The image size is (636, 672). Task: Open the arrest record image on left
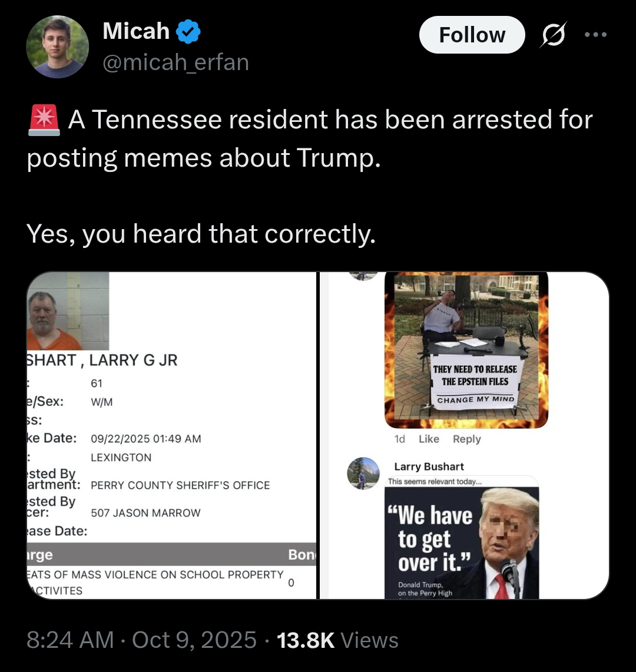click(x=171, y=435)
